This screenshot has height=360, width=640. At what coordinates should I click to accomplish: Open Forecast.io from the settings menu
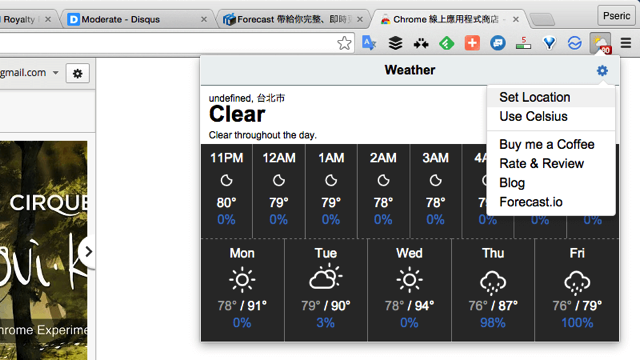[551, 202]
